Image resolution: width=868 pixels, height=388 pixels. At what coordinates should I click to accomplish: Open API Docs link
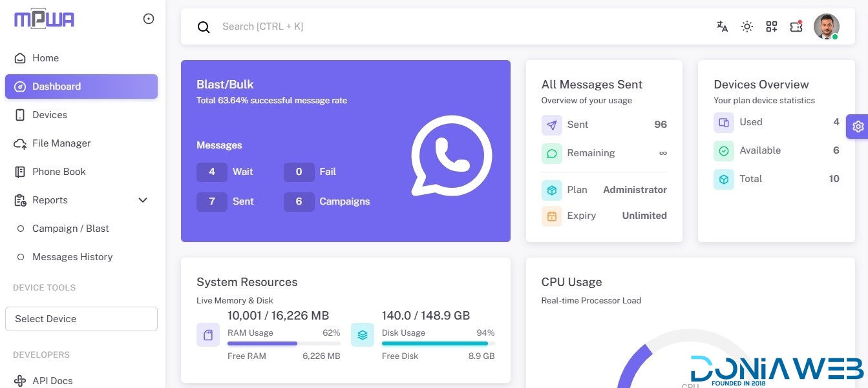coord(52,381)
